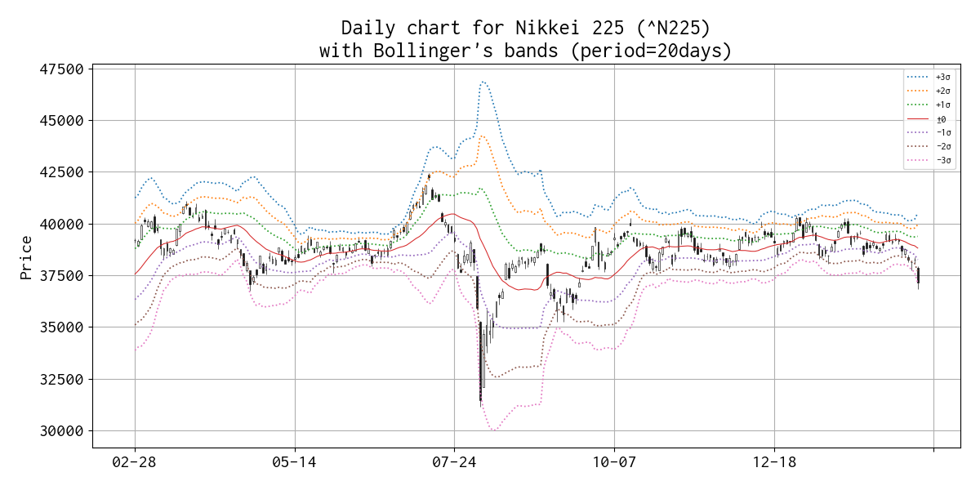The image size is (980, 490).
Task: Click the −2σ legend entry
Action: 929,147
